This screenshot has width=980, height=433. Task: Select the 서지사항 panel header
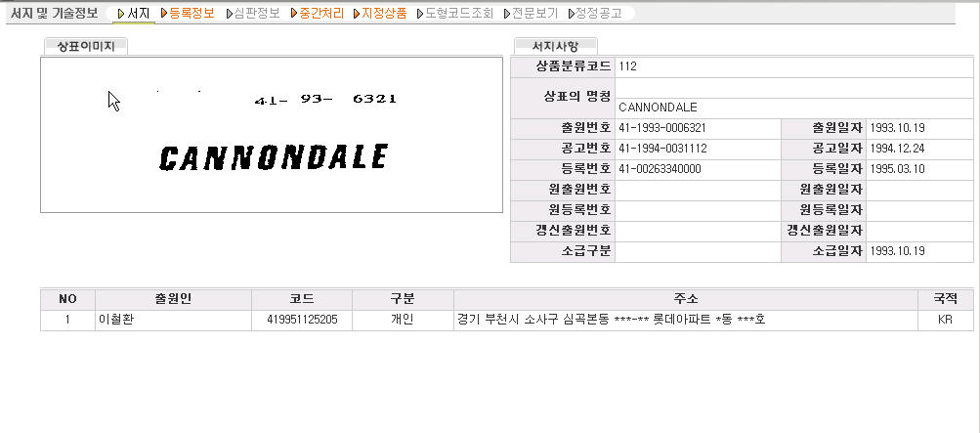(555, 46)
